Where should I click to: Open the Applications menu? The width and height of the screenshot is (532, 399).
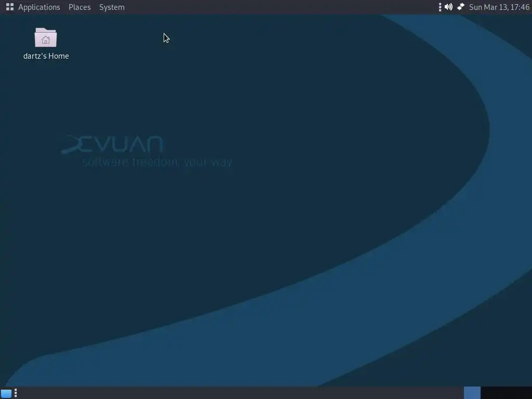pyautogui.click(x=33, y=7)
